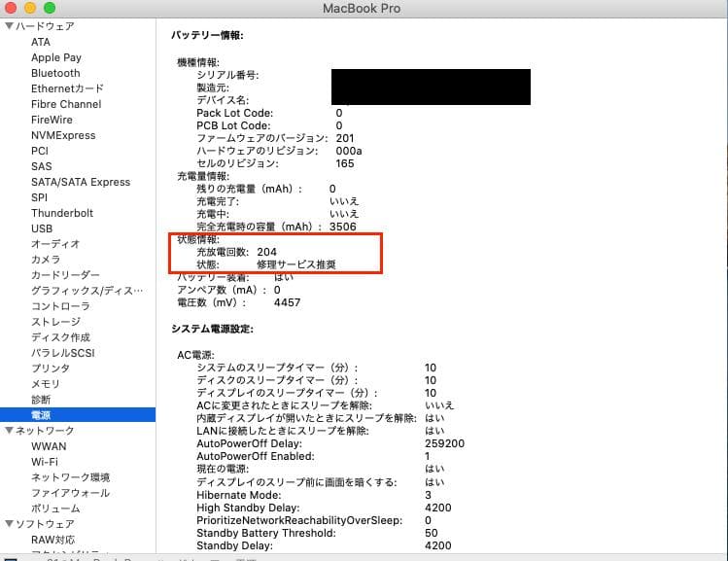Collapse the ハードウェア section triangle

click(x=9, y=26)
